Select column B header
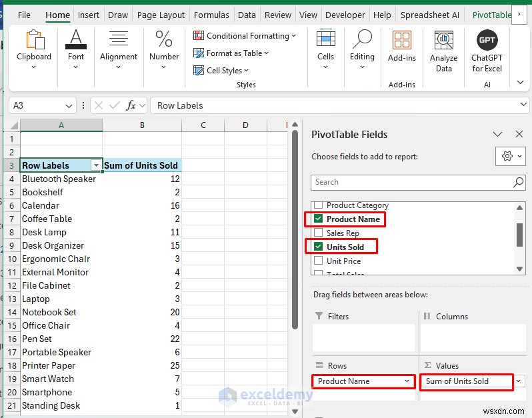Viewport: 532px width, 418px height. pos(142,125)
